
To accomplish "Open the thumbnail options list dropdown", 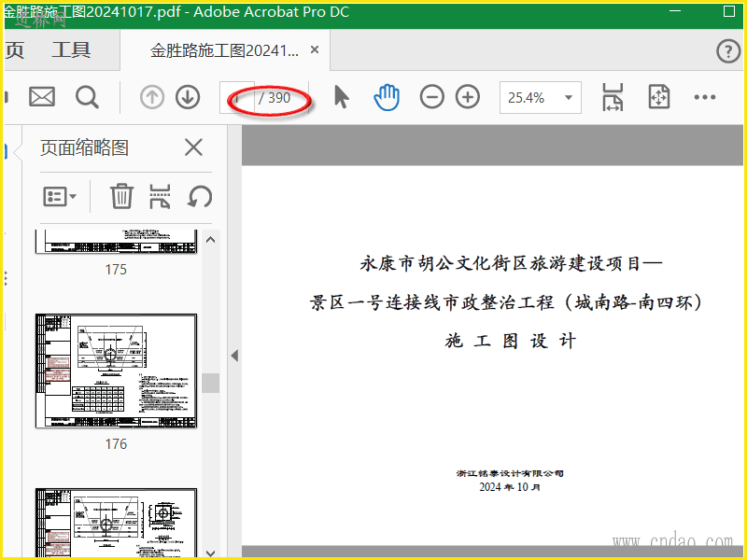I will 60,196.
